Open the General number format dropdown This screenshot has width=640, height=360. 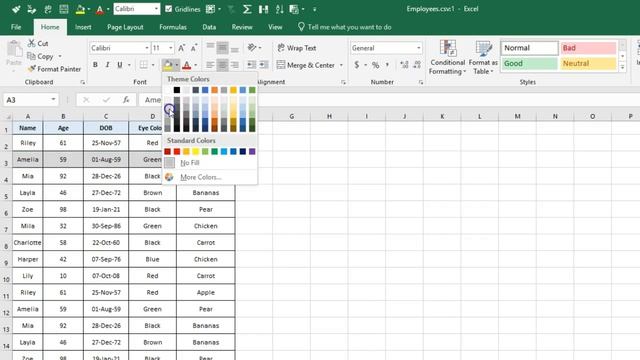click(x=418, y=48)
